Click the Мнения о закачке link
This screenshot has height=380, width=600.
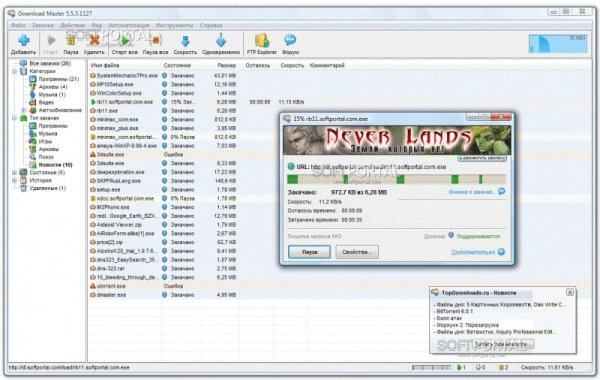pos(477,192)
